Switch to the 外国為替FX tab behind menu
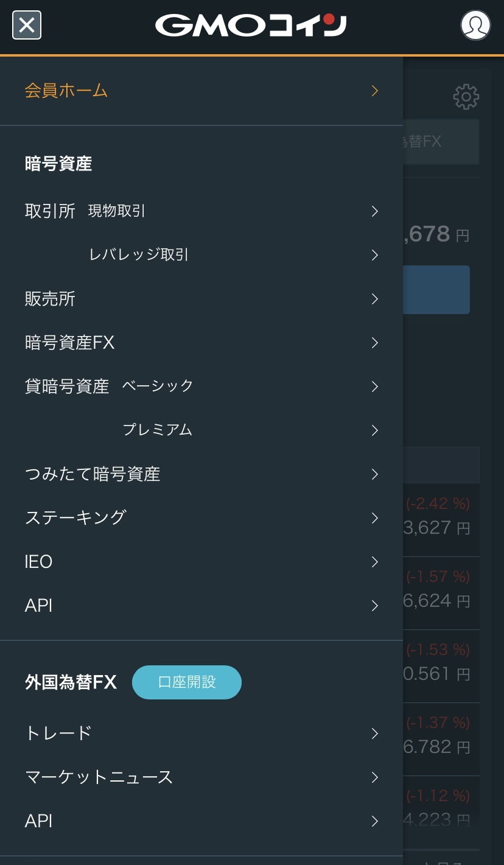The image size is (504, 865). 441,142
